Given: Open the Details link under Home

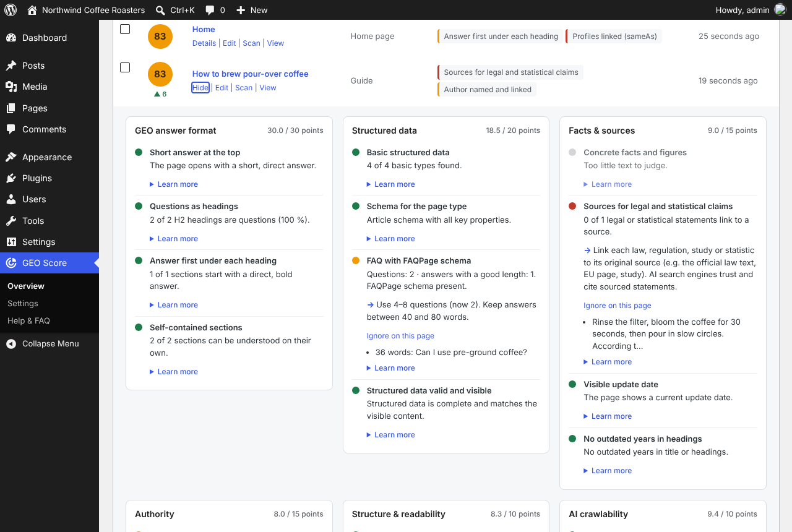Looking at the screenshot, I should tap(204, 43).
